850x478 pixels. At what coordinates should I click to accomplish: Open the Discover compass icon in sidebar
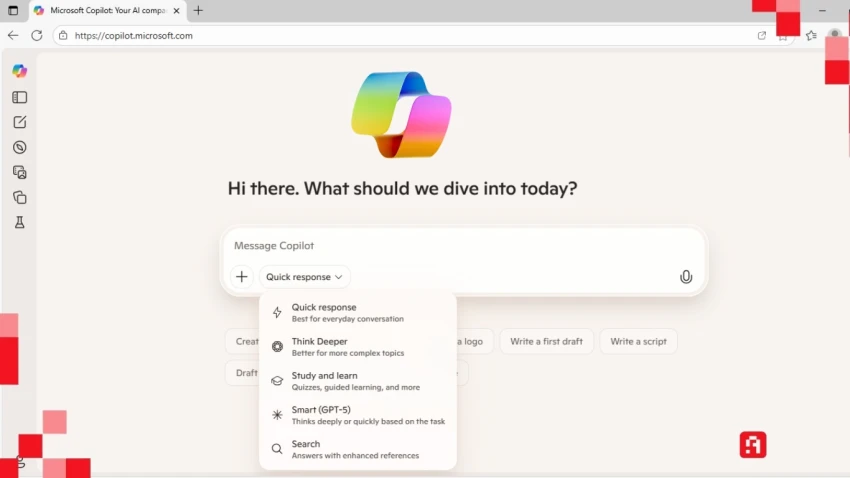click(19, 147)
